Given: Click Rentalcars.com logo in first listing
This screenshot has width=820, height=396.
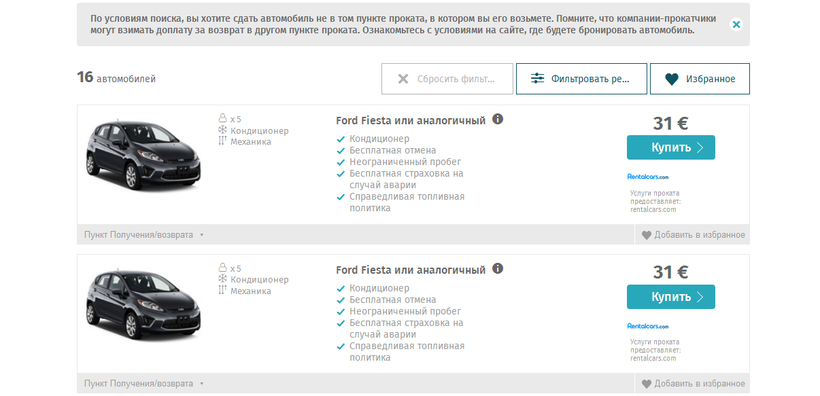Looking at the screenshot, I should [x=647, y=177].
